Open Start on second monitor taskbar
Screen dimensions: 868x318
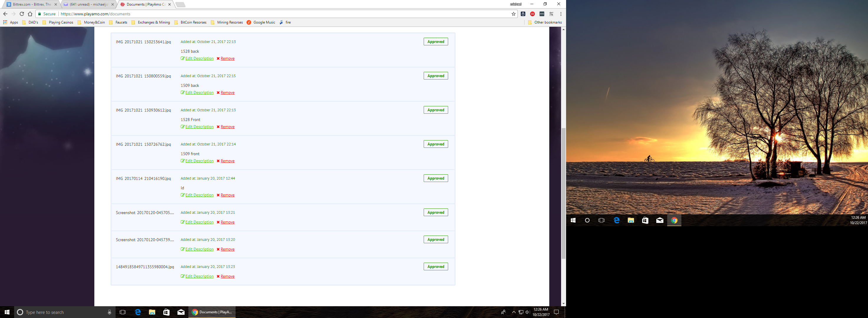(573, 221)
